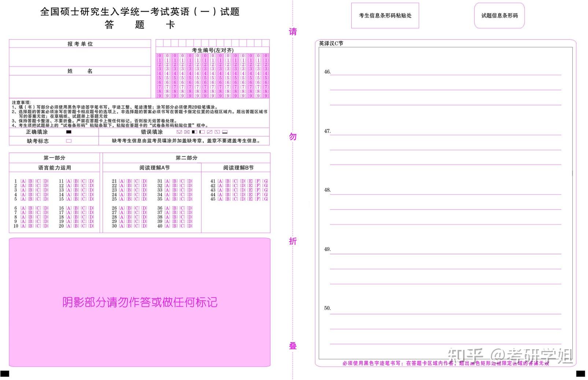
Task: Fill bubble [C] for question 6
Action: coord(38,208)
